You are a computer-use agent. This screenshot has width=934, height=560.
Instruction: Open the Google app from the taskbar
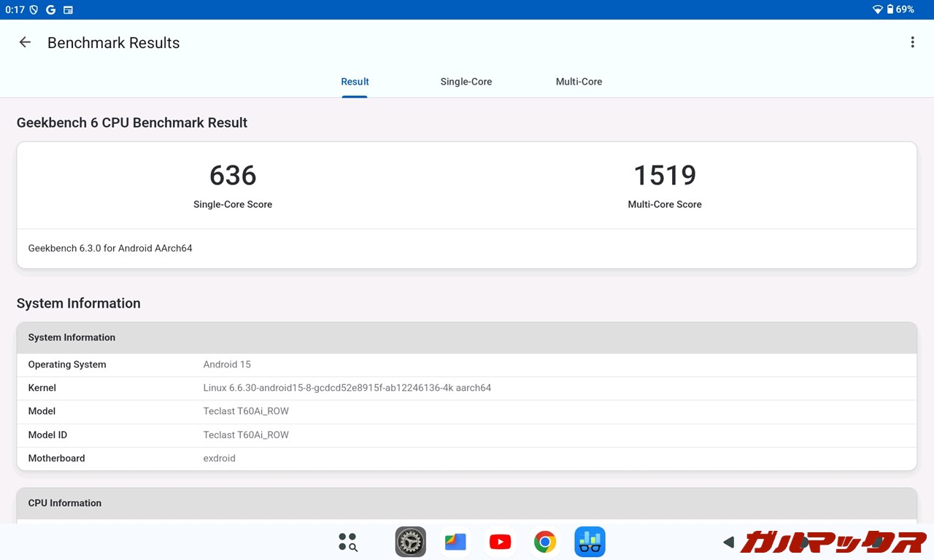(455, 542)
